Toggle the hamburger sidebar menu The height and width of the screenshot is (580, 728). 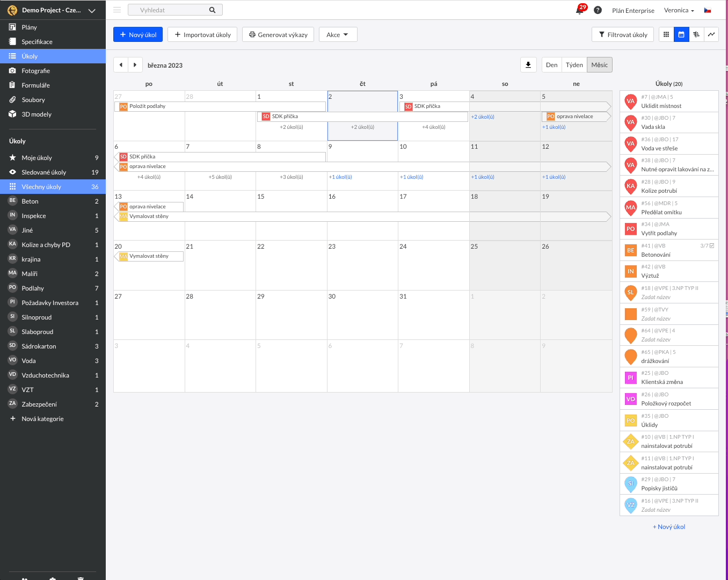pos(117,10)
